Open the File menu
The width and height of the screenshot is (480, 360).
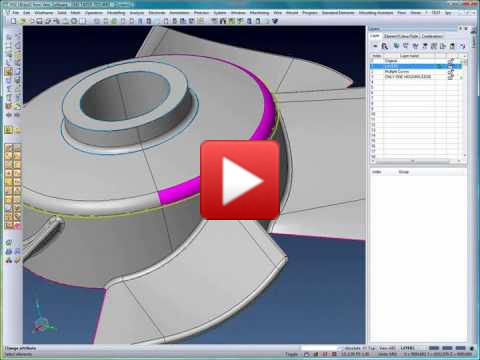16,13
